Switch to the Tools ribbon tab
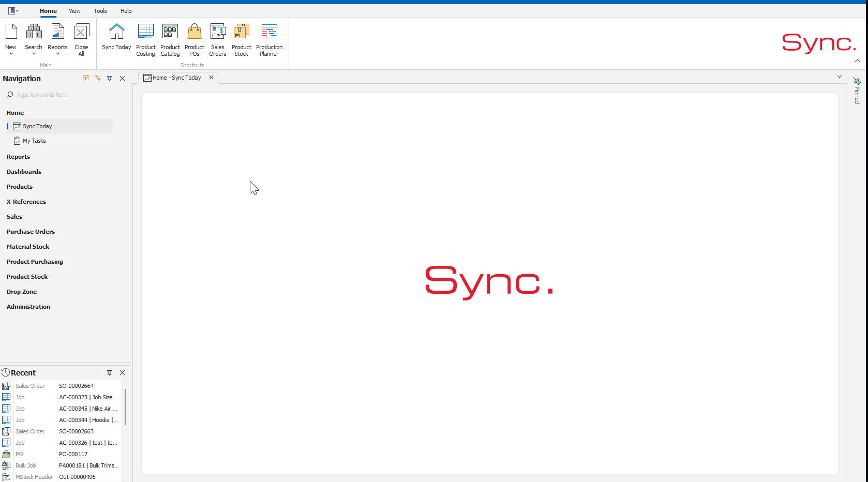Screen dimensions: 868x482 (x=100, y=11)
